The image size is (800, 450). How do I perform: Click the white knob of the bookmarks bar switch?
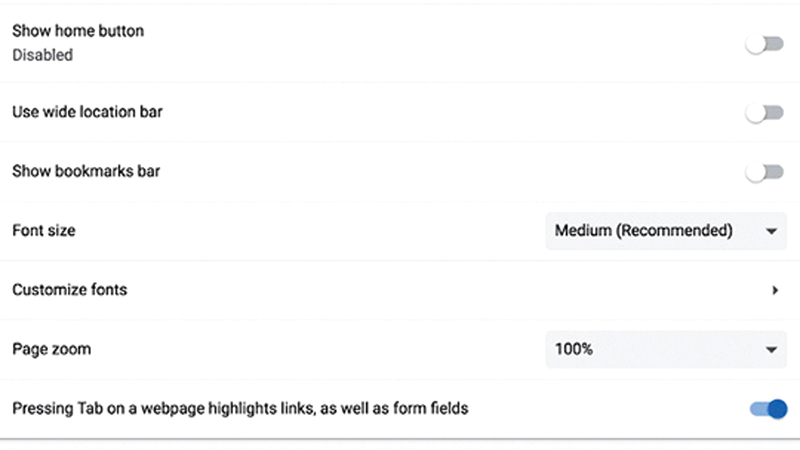click(756, 172)
